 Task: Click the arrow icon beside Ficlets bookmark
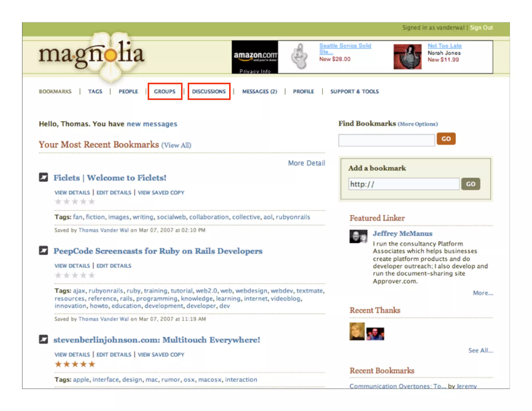[x=43, y=177]
